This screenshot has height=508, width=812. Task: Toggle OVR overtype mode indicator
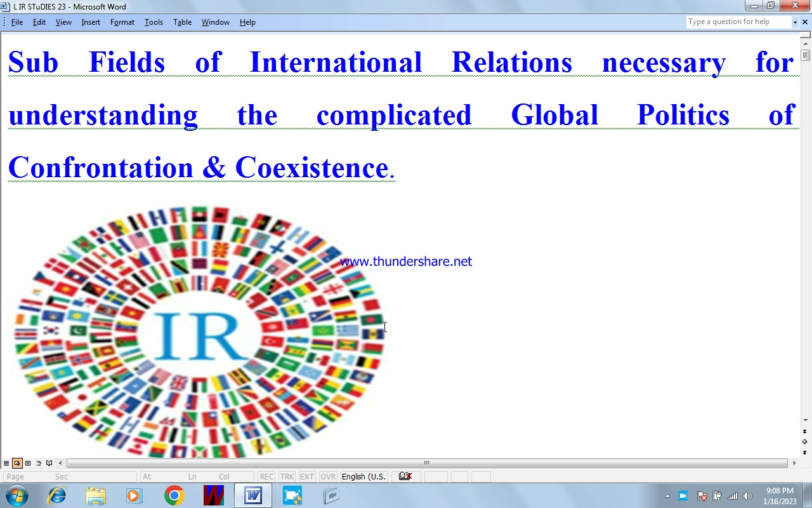click(x=328, y=476)
